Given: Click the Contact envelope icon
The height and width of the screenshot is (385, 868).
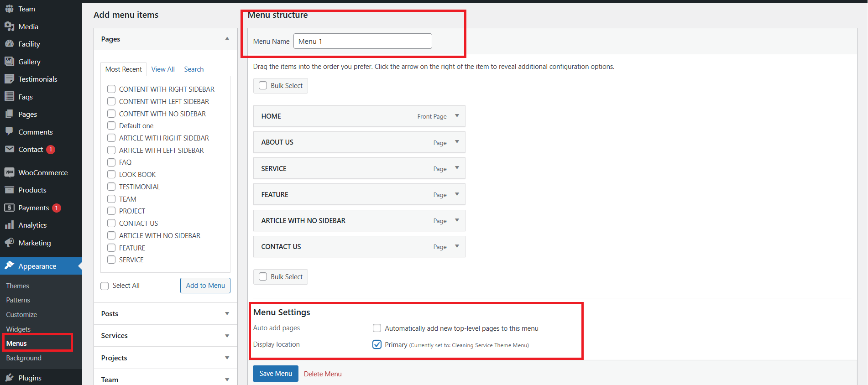Looking at the screenshot, I should click(x=9, y=149).
